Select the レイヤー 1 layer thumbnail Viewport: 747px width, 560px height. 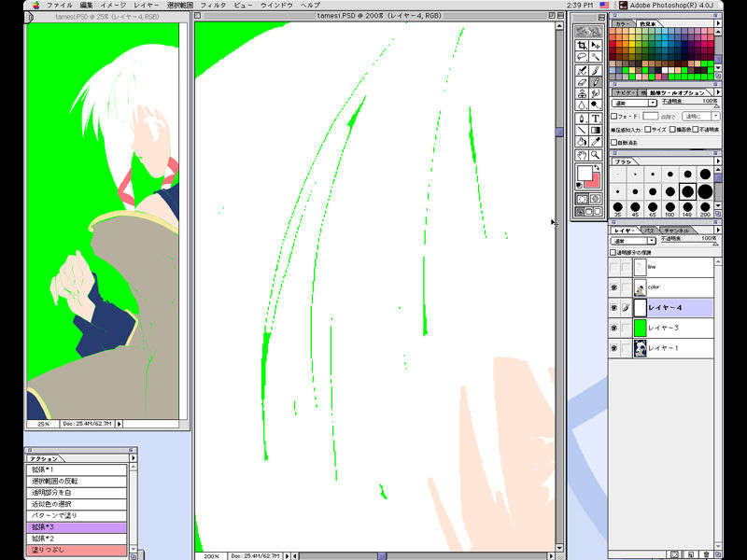coord(640,348)
